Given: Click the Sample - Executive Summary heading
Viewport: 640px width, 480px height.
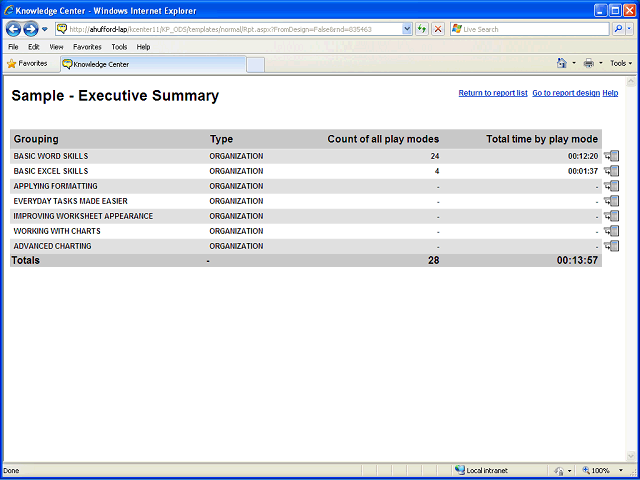Looking at the screenshot, I should pyautogui.click(x=115, y=96).
